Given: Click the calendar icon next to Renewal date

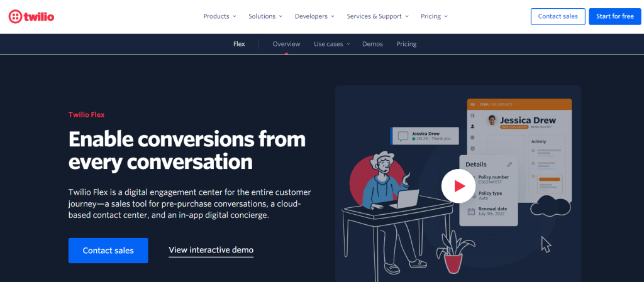Looking at the screenshot, I should point(472,212).
